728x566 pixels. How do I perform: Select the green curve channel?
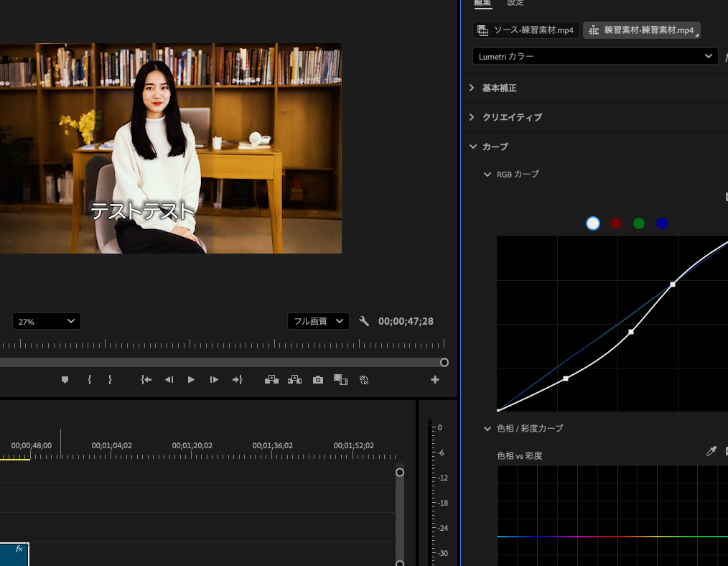639,223
